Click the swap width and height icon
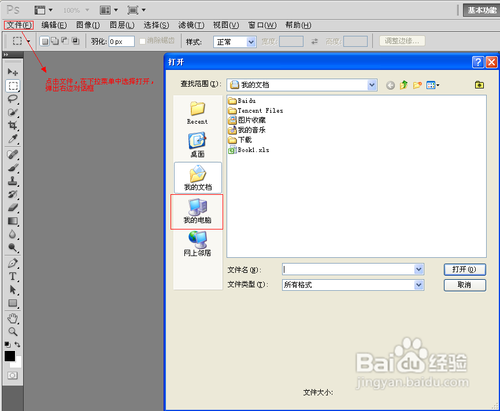500x411 pixels. click(314, 41)
